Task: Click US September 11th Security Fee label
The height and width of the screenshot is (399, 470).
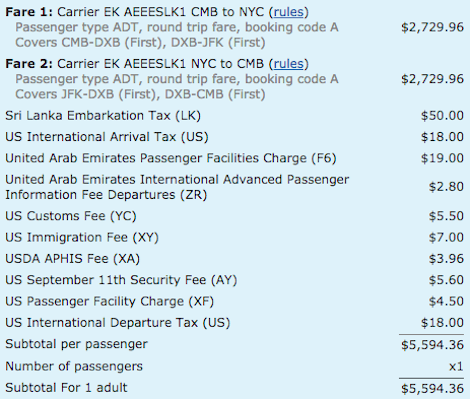Action: [121, 280]
